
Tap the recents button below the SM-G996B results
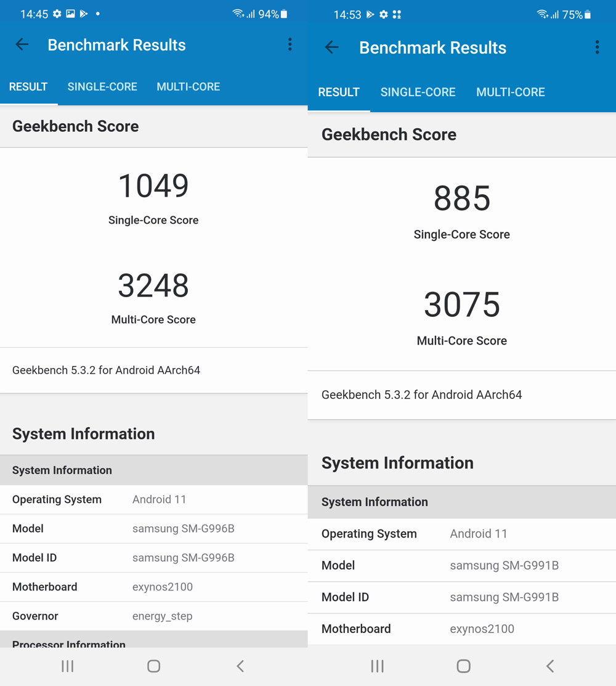tap(67, 666)
